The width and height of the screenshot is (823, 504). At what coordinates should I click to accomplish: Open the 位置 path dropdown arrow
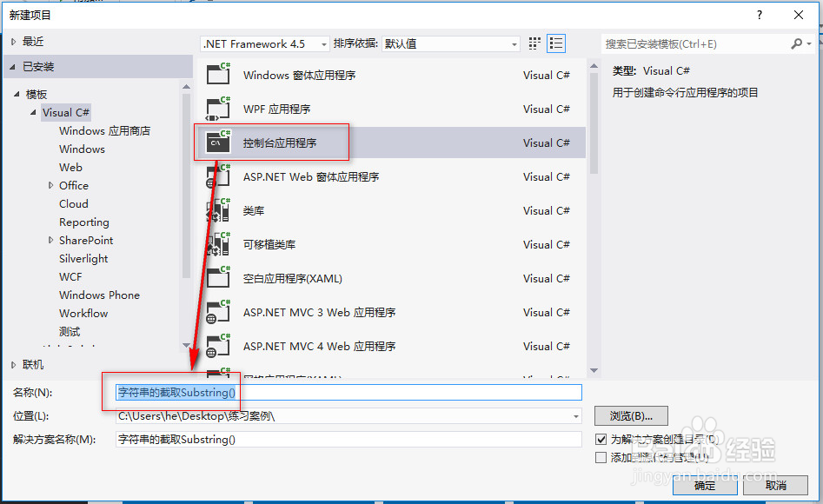(x=576, y=416)
